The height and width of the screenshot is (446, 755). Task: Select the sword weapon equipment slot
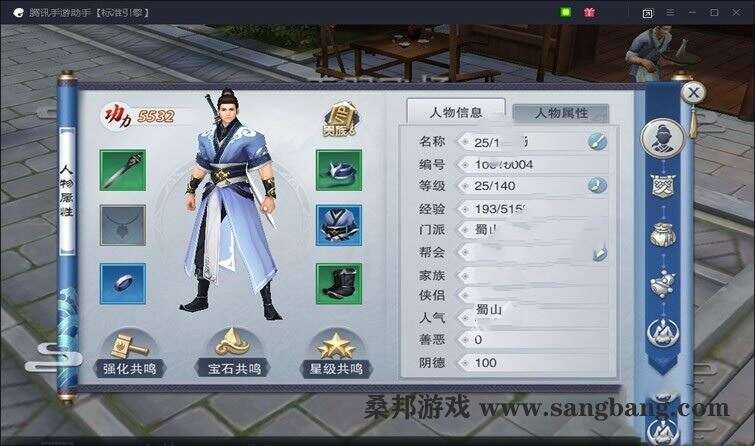point(123,170)
